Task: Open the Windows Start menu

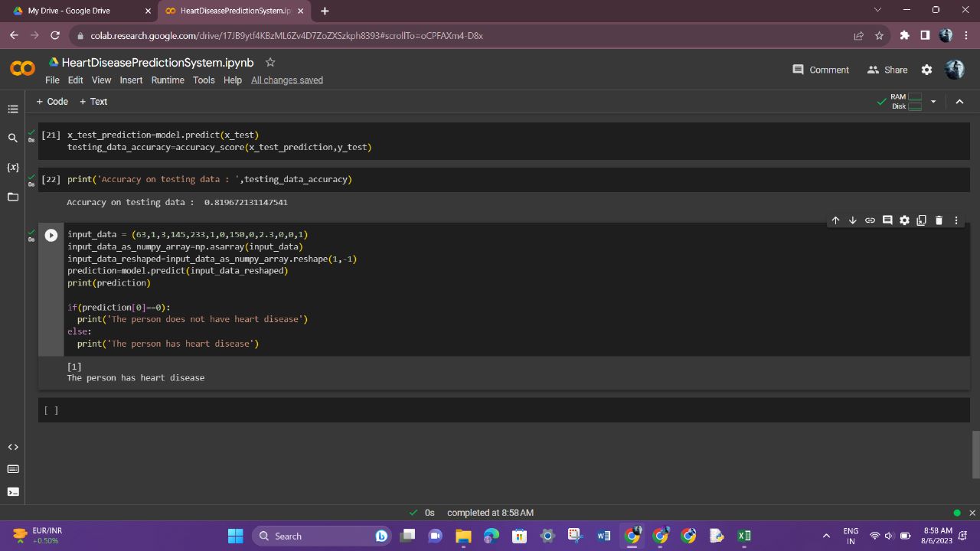Action: [x=236, y=536]
